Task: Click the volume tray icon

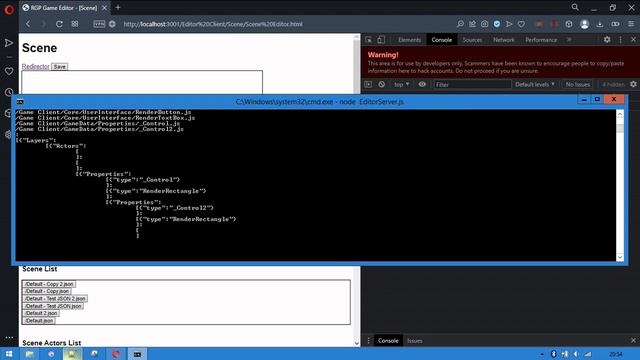Action: click(576, 354)
